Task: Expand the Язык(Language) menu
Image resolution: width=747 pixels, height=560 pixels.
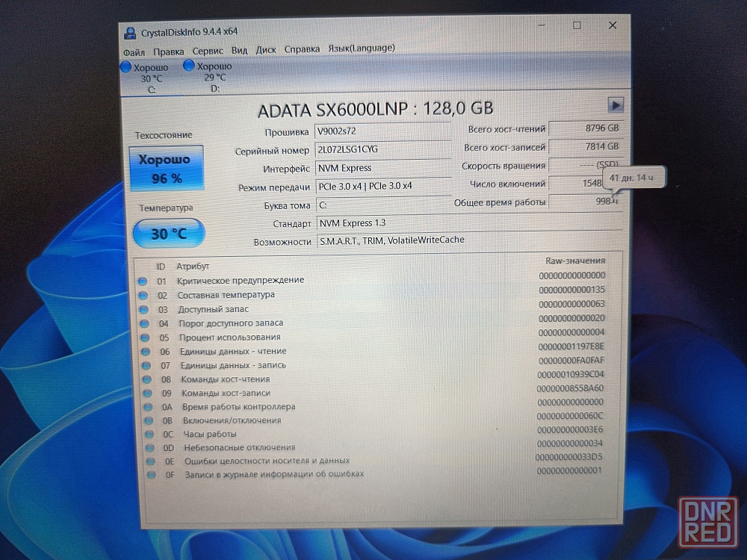Action: tap(362, 49)
